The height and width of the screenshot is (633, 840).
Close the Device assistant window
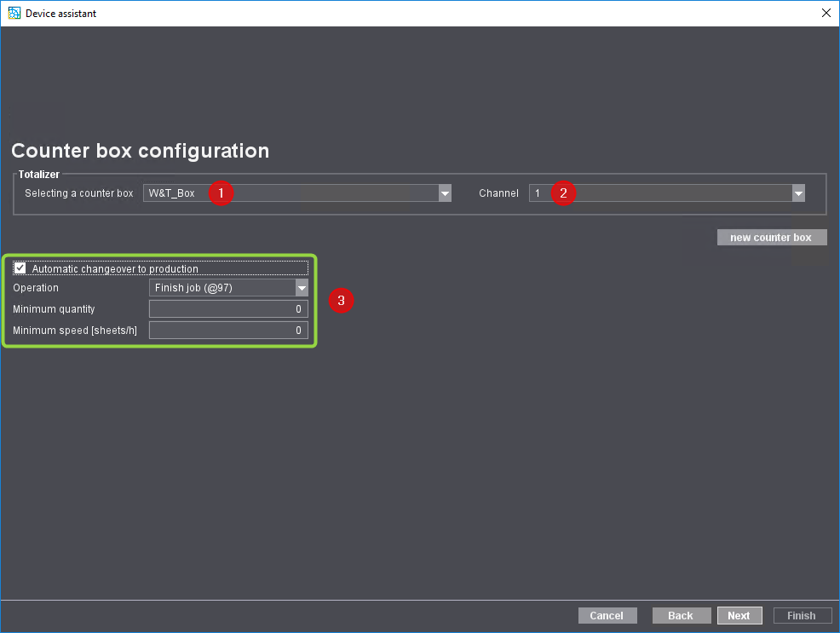pyautogui.click(x=825, y=13)
